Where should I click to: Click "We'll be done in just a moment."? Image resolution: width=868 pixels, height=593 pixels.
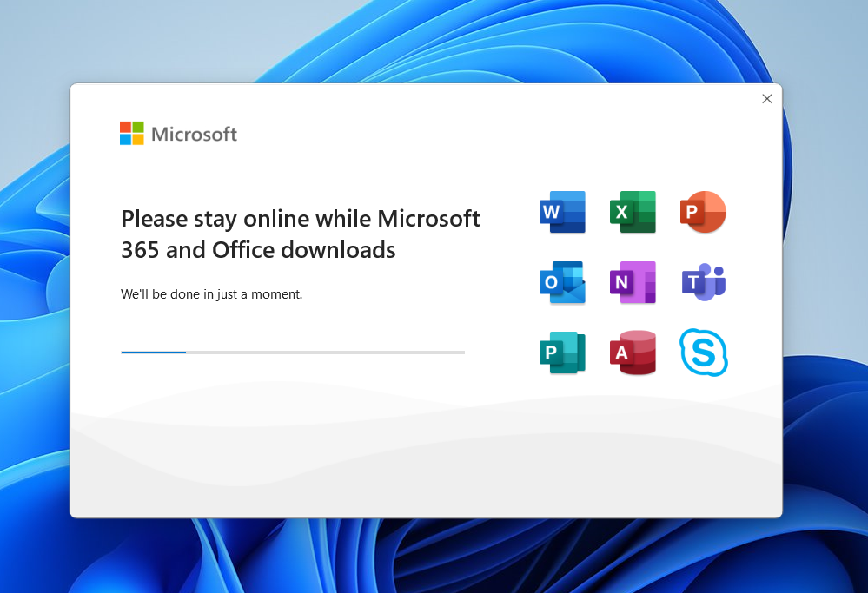211,294
